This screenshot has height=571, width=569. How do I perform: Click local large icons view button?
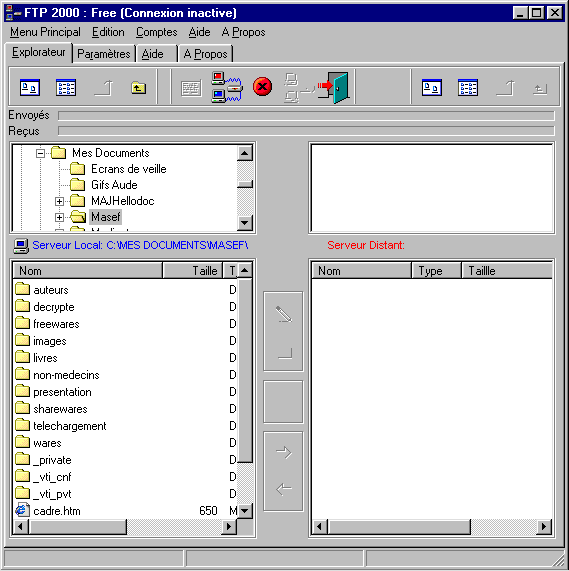[x=29, y=88]
